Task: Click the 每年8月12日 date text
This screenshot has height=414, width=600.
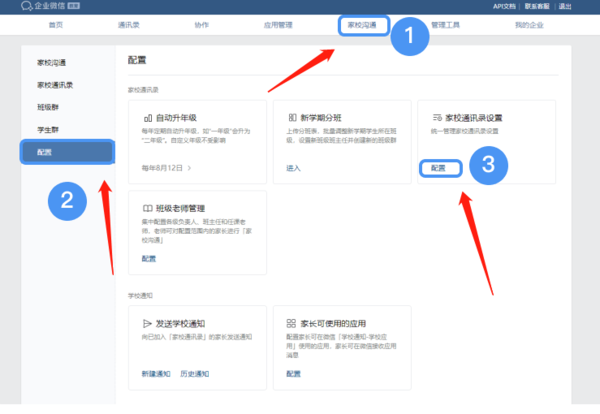Action: tap(162, 168)
